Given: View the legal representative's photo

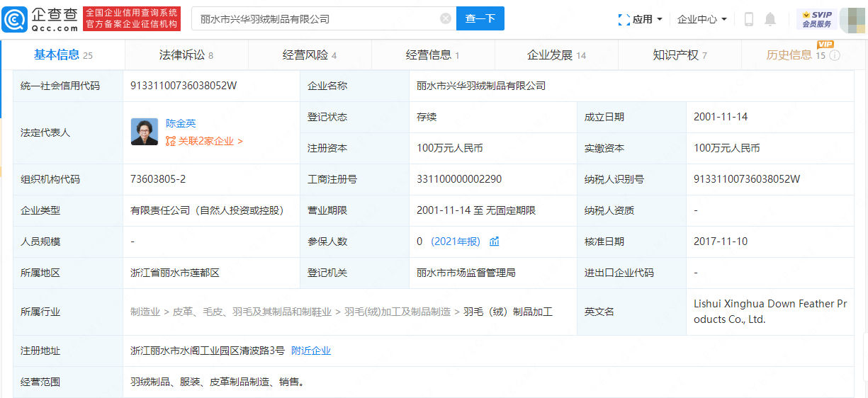Looking at the screenshot, I should tap(145, 132).
